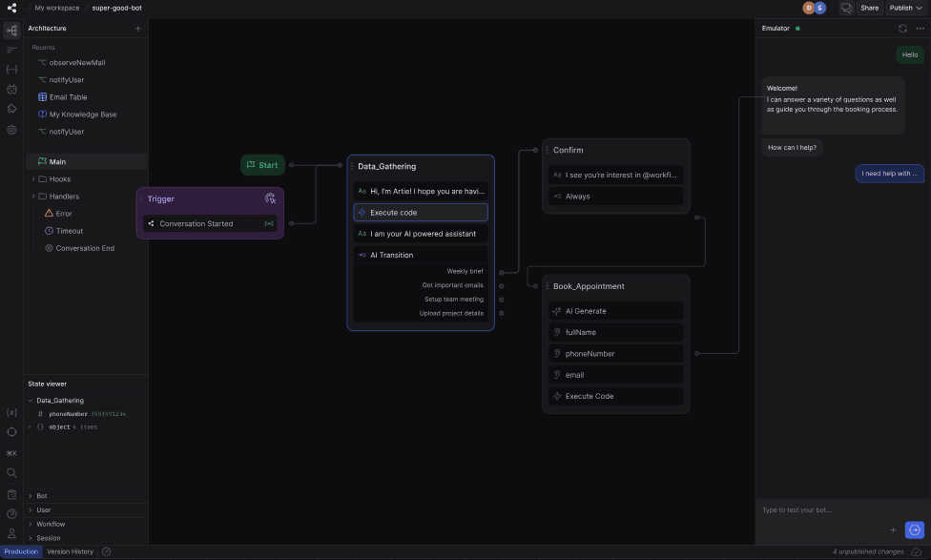Select the Production tab
This screenshot has width=931, height=560.
pyautogui.click(x=21, y=551)
